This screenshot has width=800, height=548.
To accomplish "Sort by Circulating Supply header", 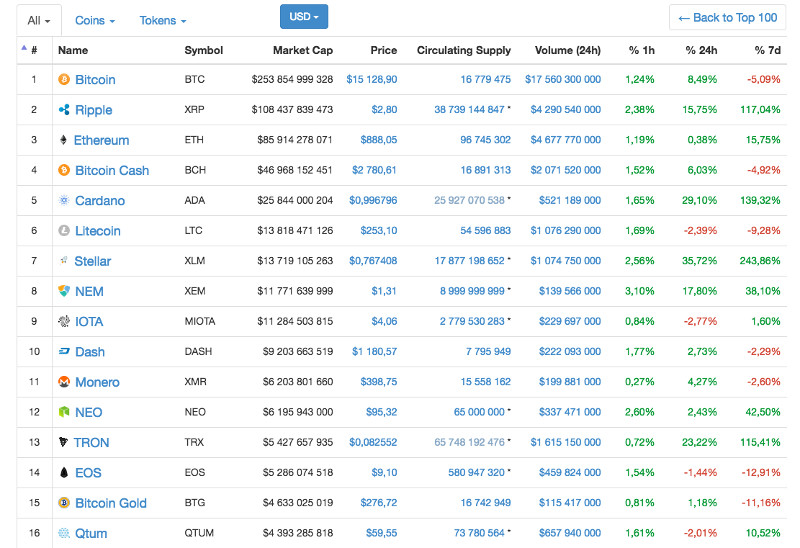I will pos(464,50).
